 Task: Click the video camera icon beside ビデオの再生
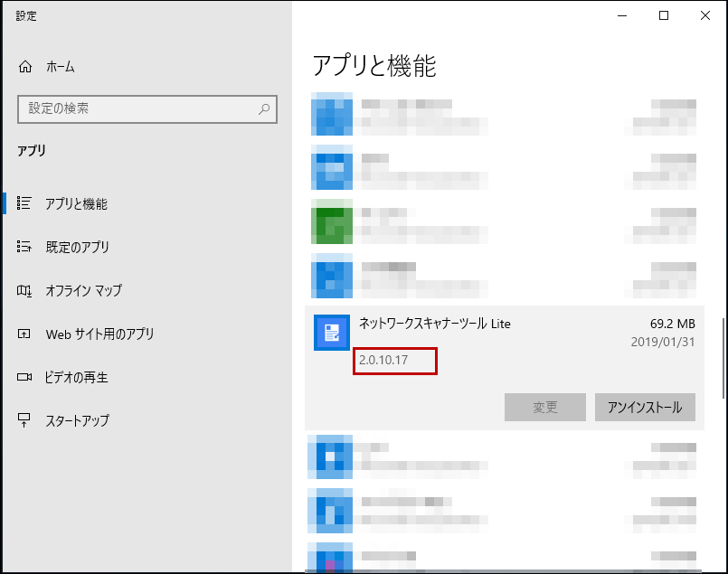(x=24, y=377)
